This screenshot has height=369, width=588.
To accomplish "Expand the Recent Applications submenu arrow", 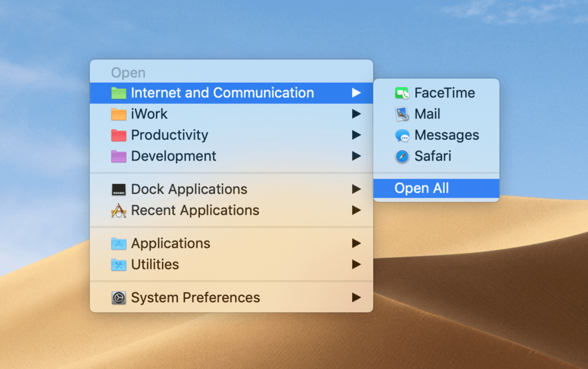I will click(356, 210).
